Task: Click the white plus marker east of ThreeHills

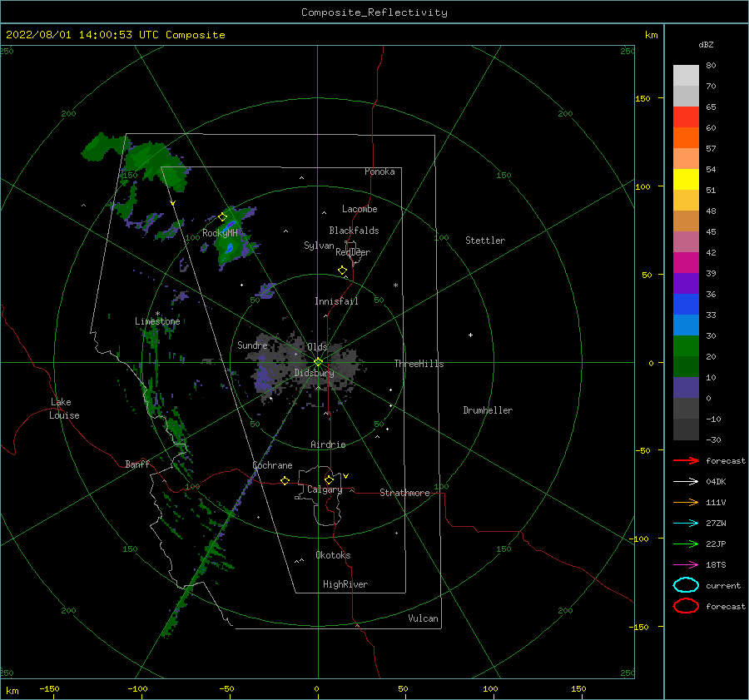Action: 470,335
